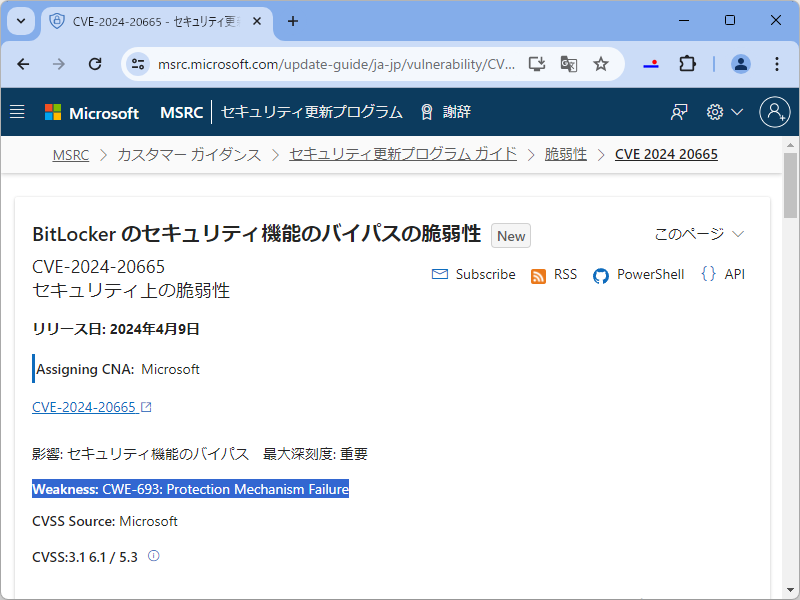
Task: Sign in via the profile avatar icon
Action: click(775, 112)
